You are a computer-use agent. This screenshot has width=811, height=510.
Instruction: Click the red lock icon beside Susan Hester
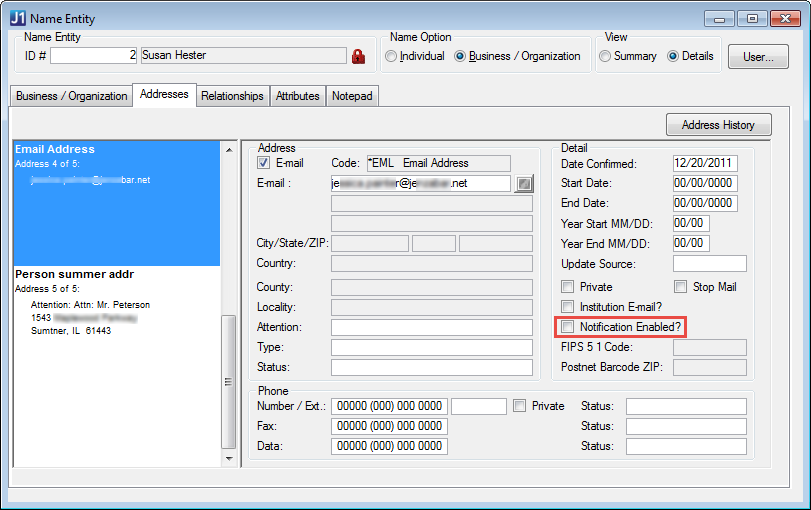[358, 56]
